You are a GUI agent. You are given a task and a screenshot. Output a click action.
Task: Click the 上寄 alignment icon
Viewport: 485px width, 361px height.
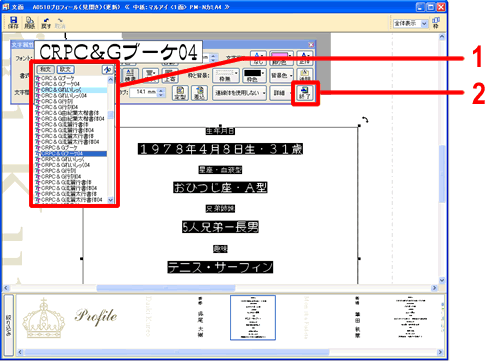point(170,76)
